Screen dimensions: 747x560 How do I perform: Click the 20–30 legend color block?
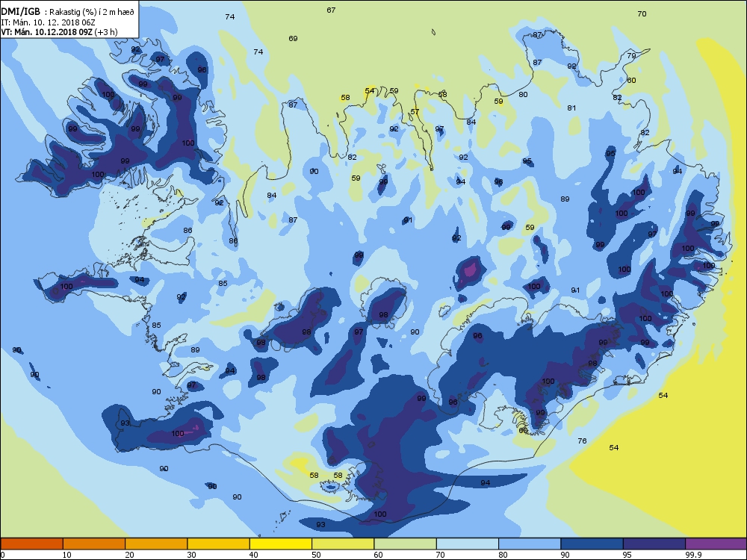point(156,544)
